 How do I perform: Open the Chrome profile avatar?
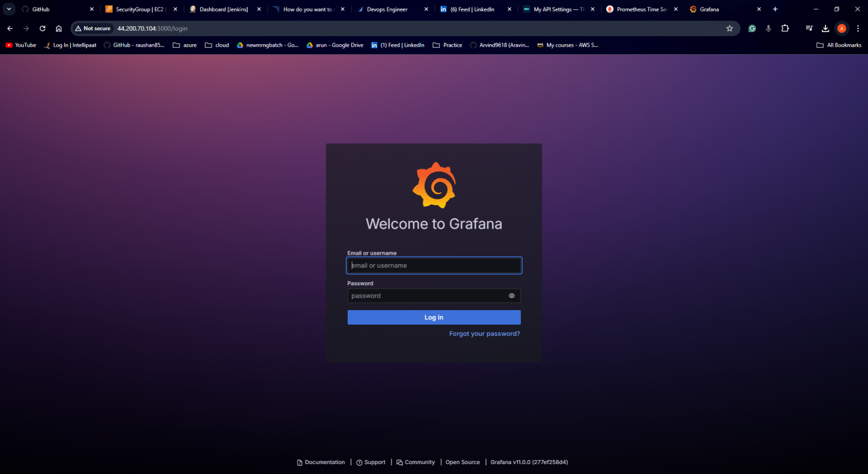tap(841, 29)
